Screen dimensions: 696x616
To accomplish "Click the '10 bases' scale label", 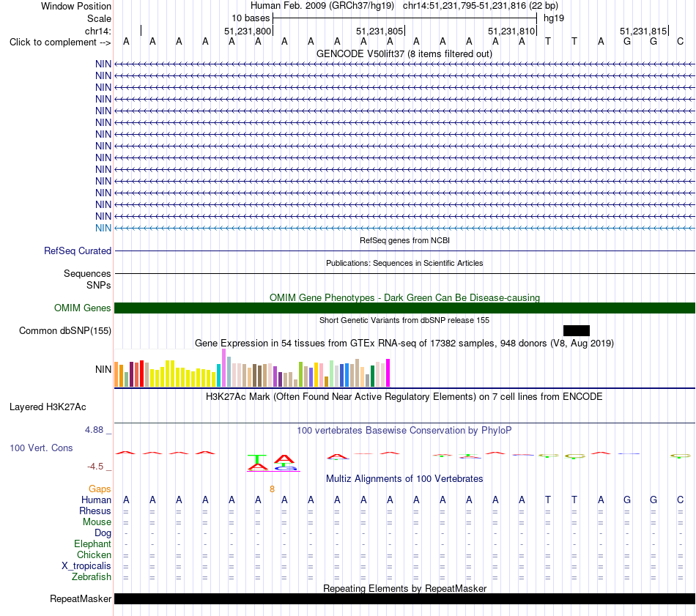I will point(251,18).
